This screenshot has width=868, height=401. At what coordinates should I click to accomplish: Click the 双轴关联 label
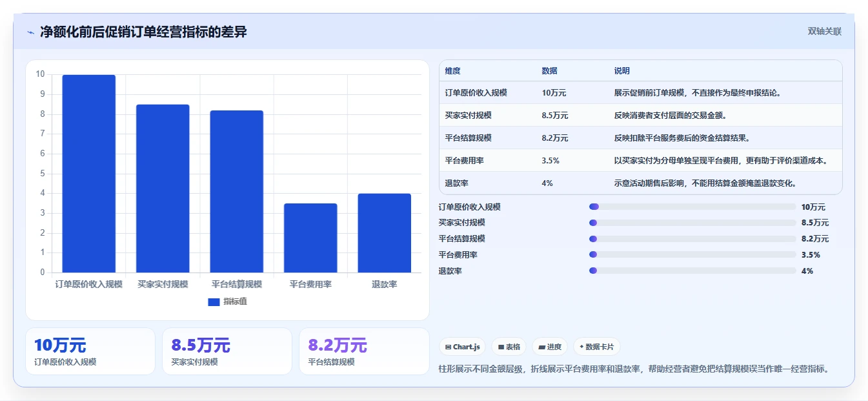coord(824,32)
